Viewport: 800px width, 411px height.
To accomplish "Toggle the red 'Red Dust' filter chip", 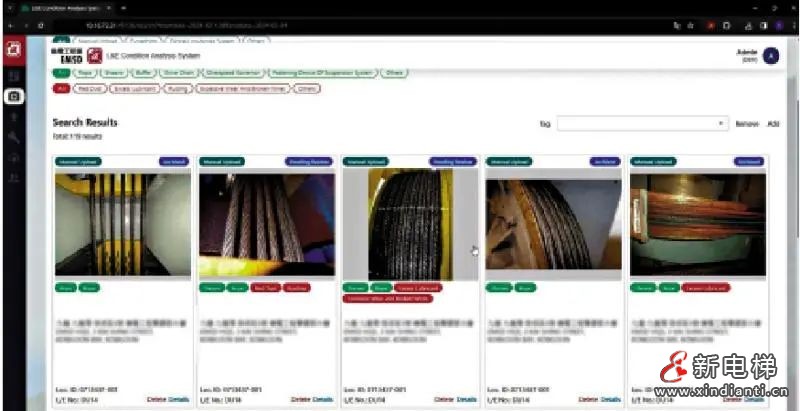I will click(x=89, y=88).
